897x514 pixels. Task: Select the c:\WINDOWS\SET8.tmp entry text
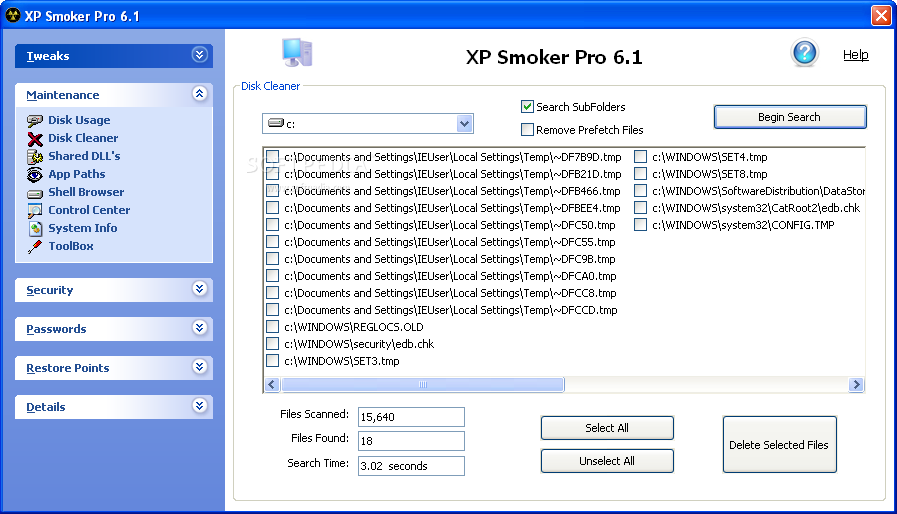point(710,173)
